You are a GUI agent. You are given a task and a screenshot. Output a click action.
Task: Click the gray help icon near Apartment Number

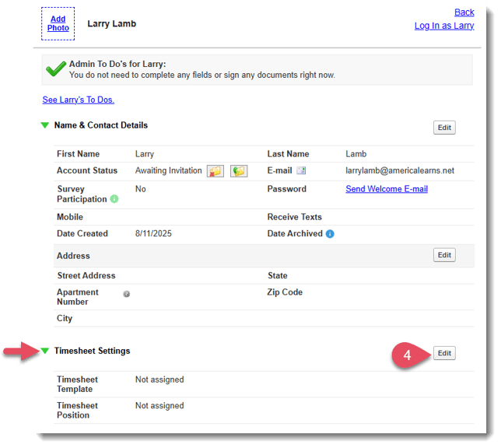tap(126, 294)
